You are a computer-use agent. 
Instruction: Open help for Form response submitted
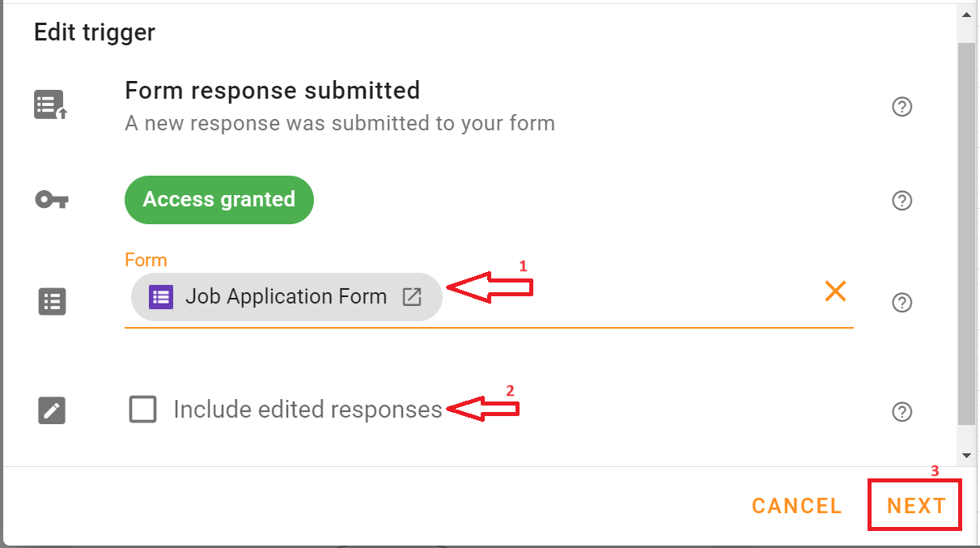coord(902,107)
